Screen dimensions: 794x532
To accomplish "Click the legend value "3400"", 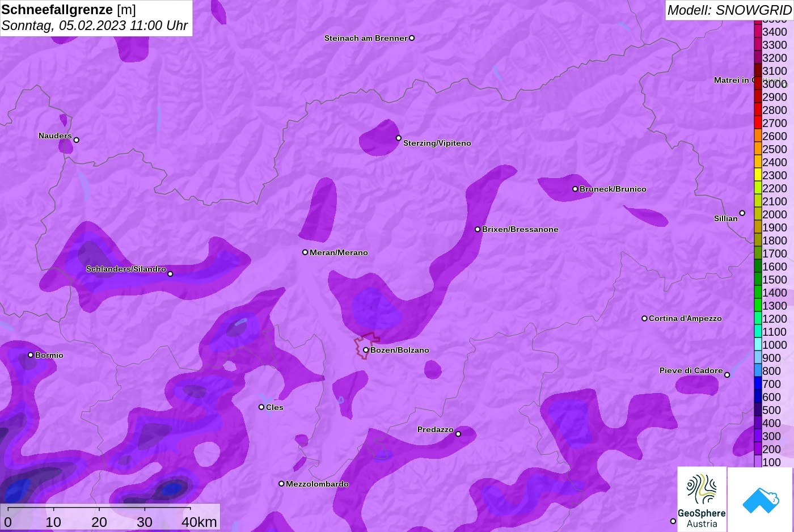I will click(x=775, y=32).
